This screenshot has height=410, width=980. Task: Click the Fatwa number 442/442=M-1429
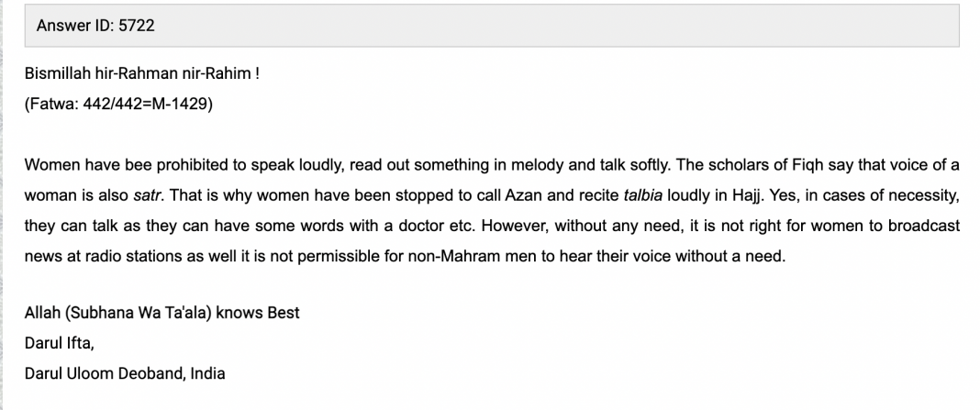119,104
